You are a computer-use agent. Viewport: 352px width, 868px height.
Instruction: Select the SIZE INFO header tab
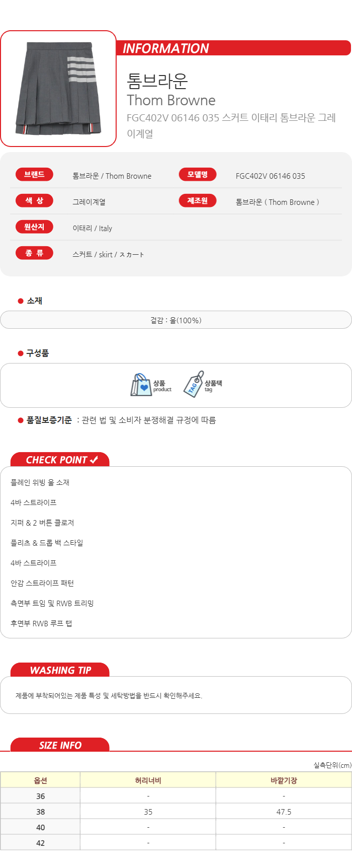click(60, 745)
